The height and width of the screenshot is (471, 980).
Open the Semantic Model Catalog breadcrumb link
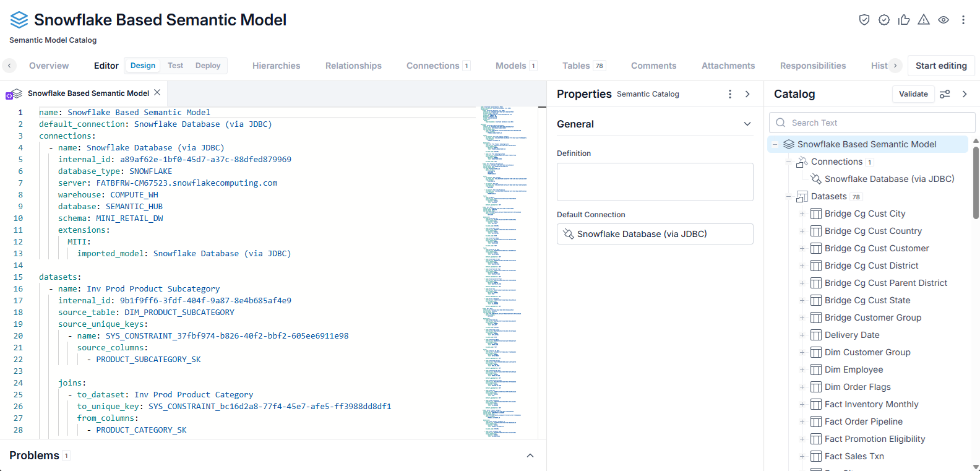point(53,40)
